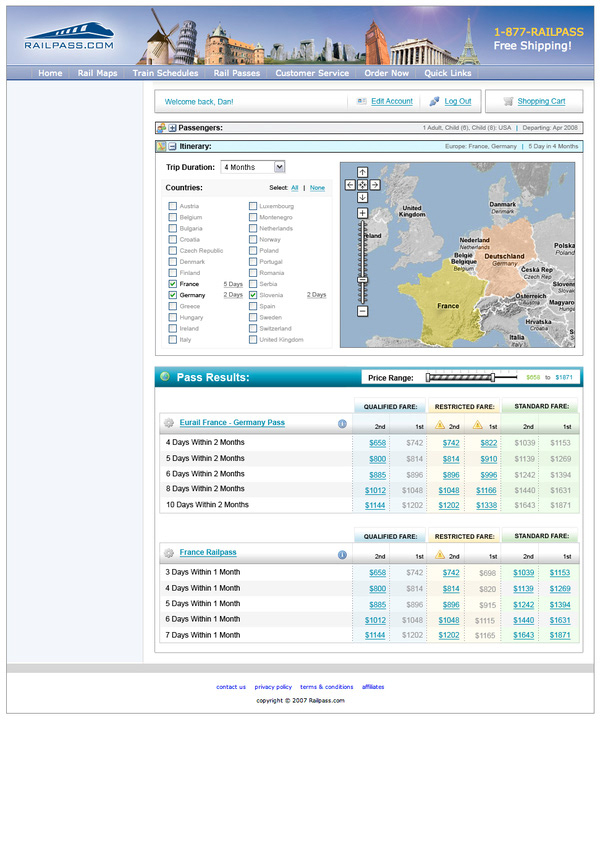Click warning icon on Eurail restricted 2nd column
600x865 pixels.
coord(440,425)
